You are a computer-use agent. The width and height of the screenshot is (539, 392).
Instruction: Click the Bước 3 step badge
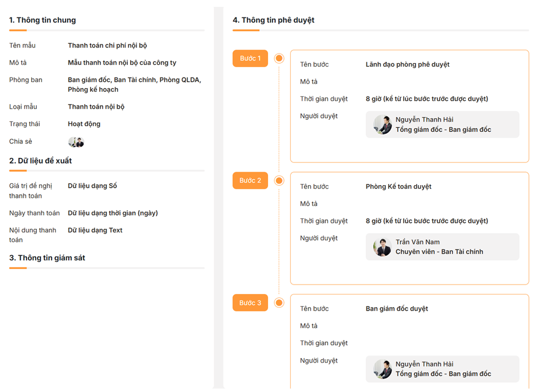point(250,303)
